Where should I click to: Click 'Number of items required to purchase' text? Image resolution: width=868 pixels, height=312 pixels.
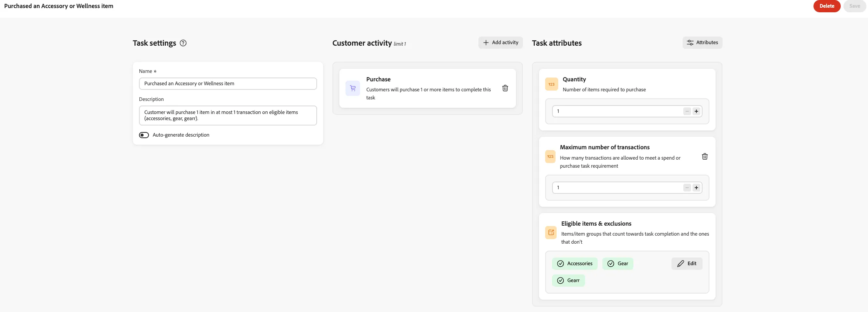[x=604, y=90]
